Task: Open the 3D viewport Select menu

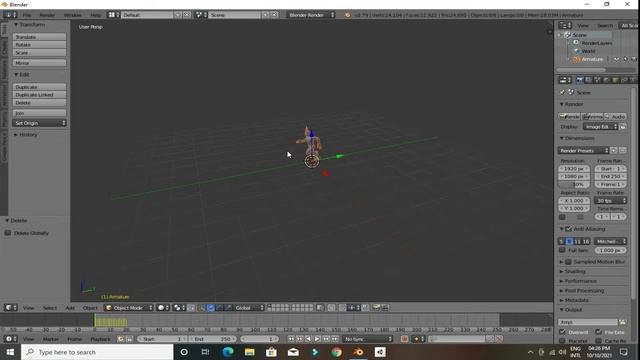Action: coord(50,308)
